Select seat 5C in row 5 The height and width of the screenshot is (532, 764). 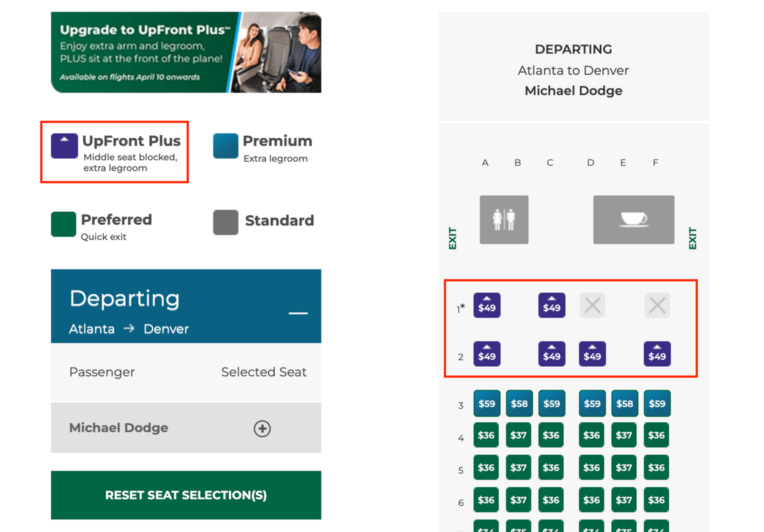551,467
